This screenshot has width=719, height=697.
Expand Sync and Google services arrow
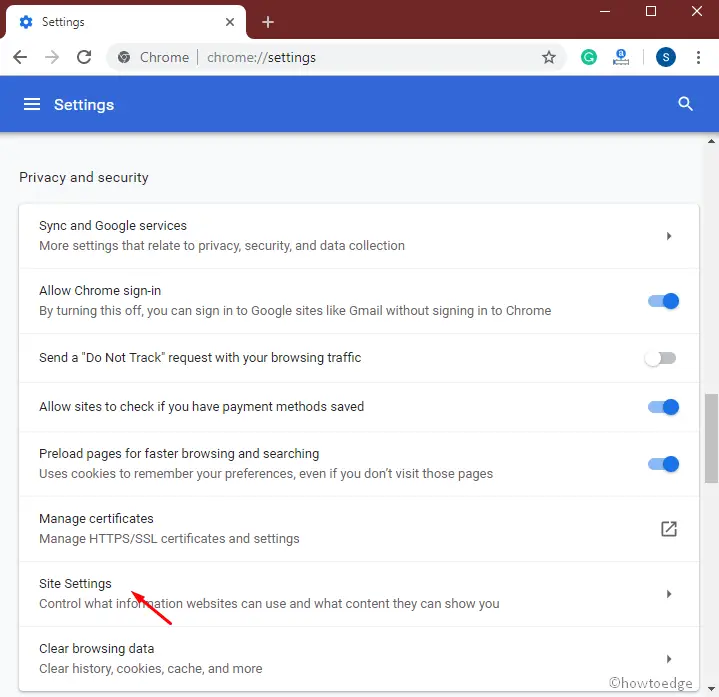[669, 236]
